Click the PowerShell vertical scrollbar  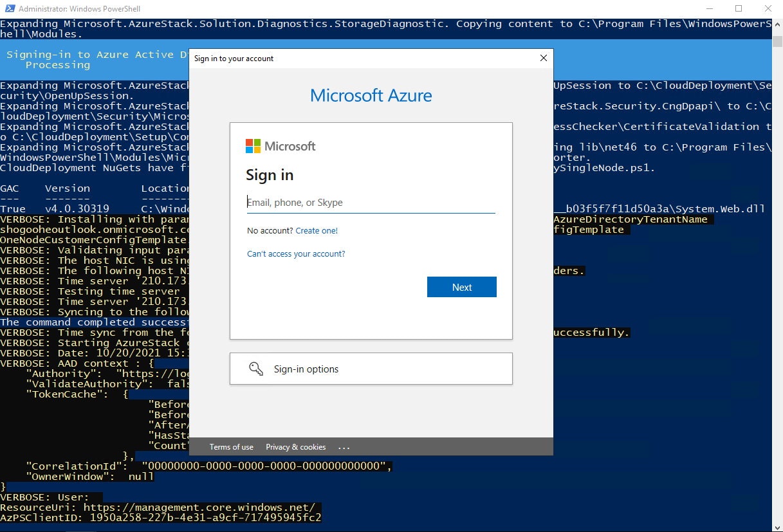pos(777,275)
